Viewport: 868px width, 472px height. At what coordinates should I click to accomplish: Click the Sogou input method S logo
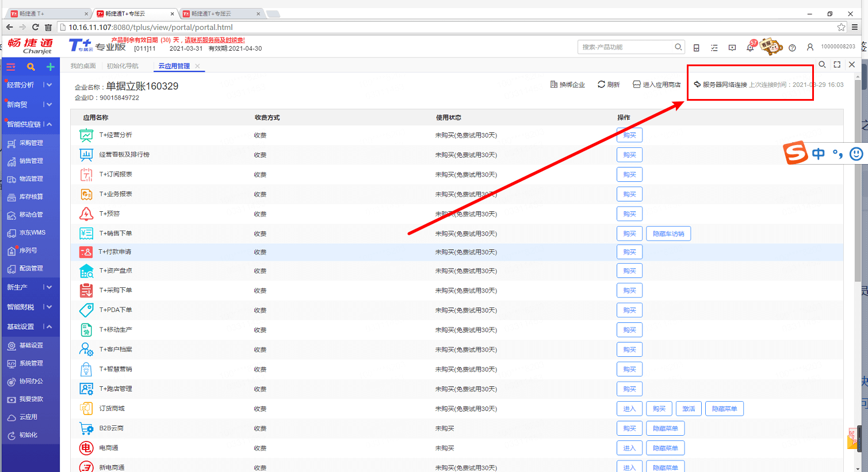796,153
